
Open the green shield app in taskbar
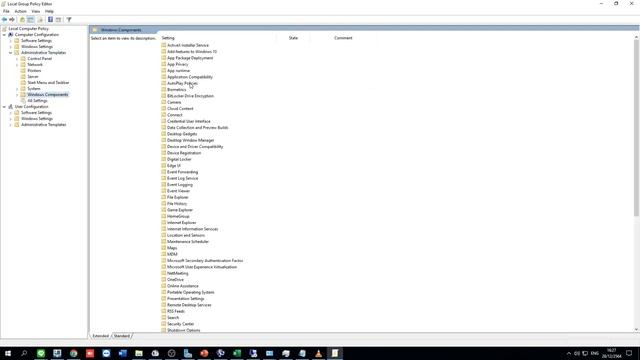(41, 353)
